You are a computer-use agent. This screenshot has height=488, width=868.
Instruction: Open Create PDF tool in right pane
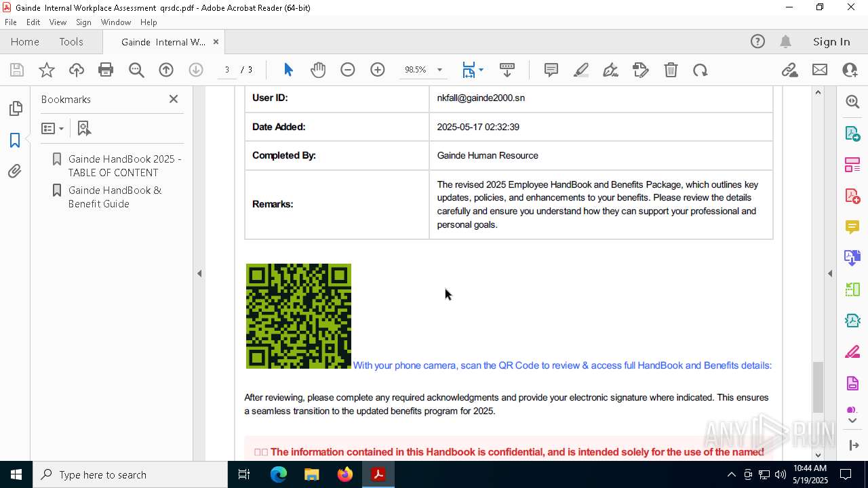852,196
